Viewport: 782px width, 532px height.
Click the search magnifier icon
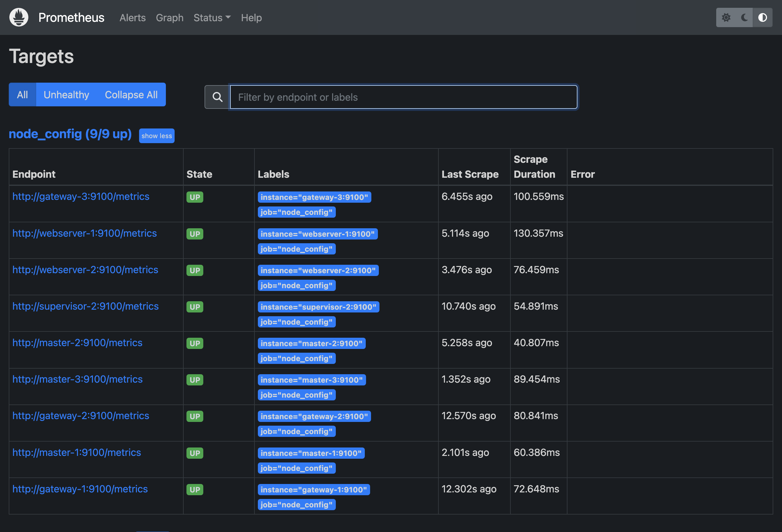(x=217, y=97)
